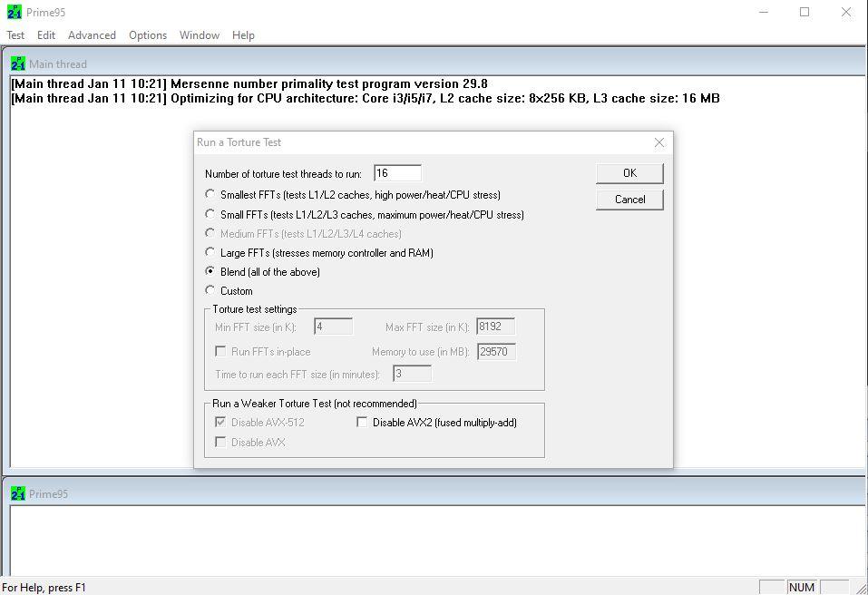Click the Min FFT size field
The image size is (868, 595).
coord(333,327)
